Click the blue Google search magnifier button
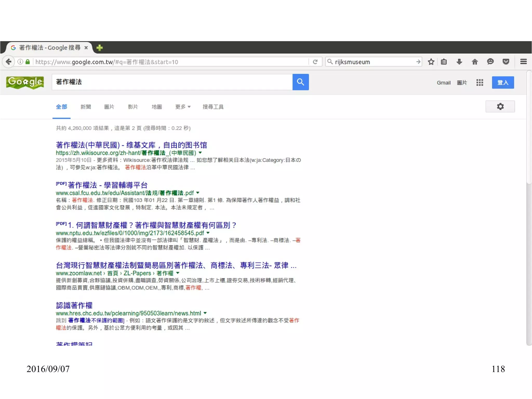Image resolution: width=532 pixels, height=399 pixels. coord(300,82)
